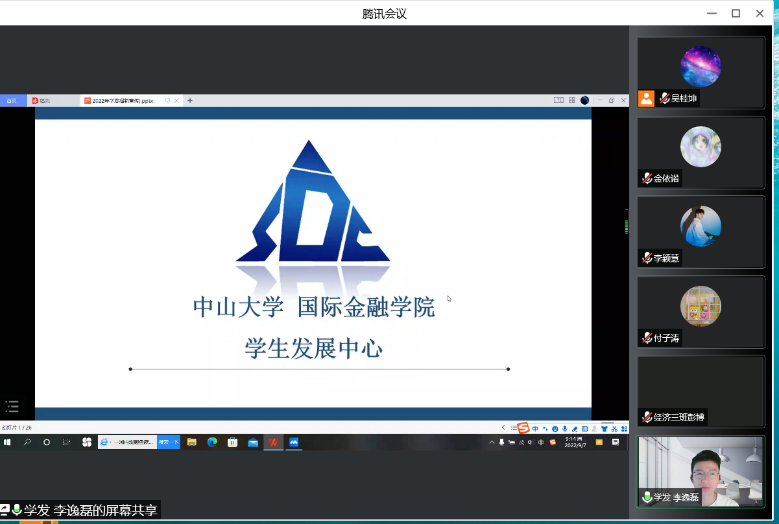Select 李逸磊's live camera video tile

(700, 470)
